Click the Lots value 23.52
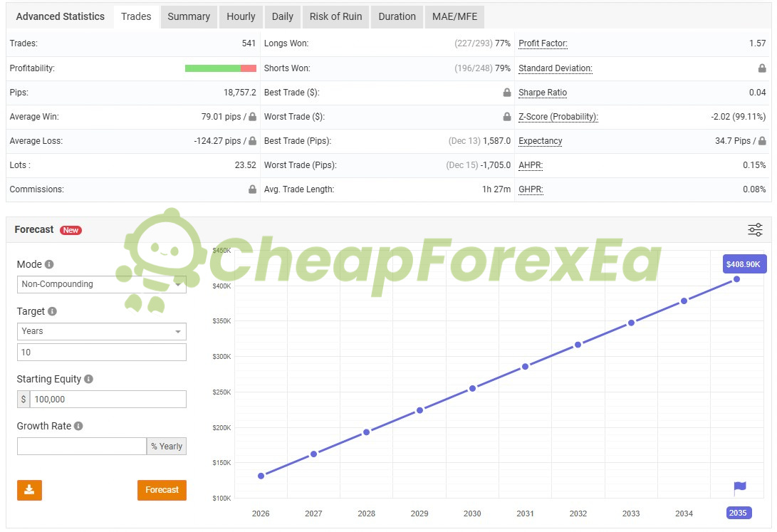The width and height of the screenshot is (777, 532). (245, 165)
